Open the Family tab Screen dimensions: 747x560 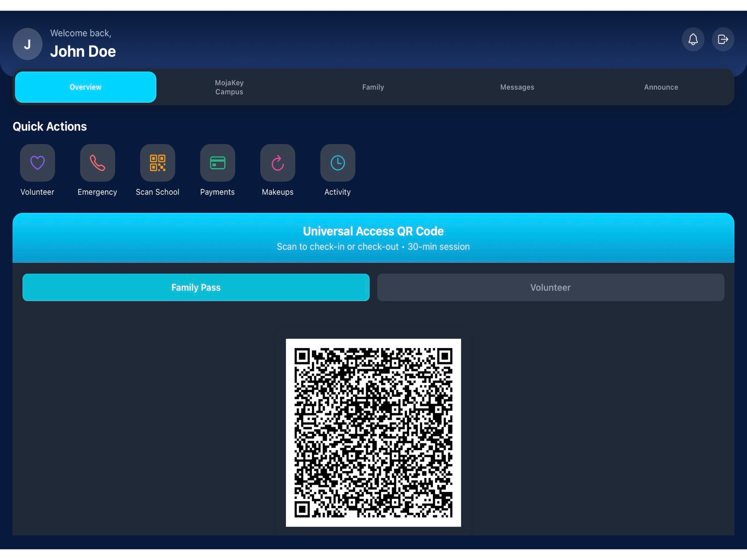(373, 87)
